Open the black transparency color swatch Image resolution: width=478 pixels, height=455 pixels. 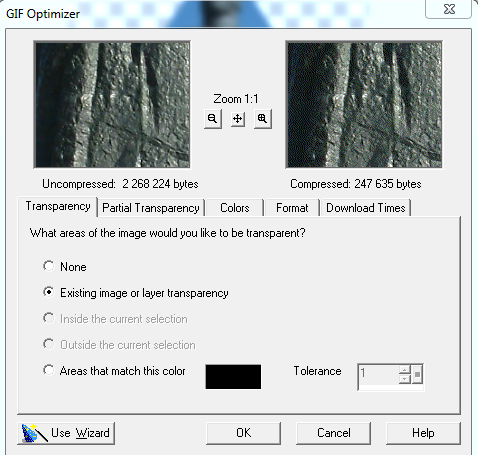[233, 377]
